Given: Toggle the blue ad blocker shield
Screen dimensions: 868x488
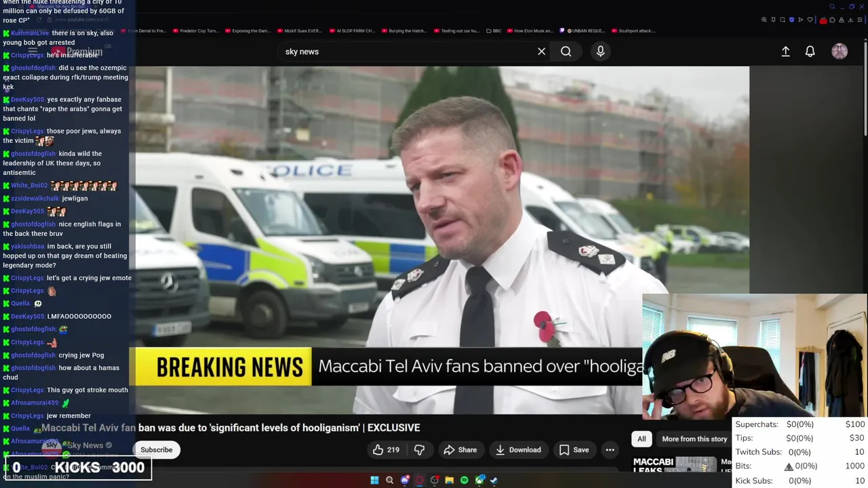Looking at the screenshot, I should point(791,20).
